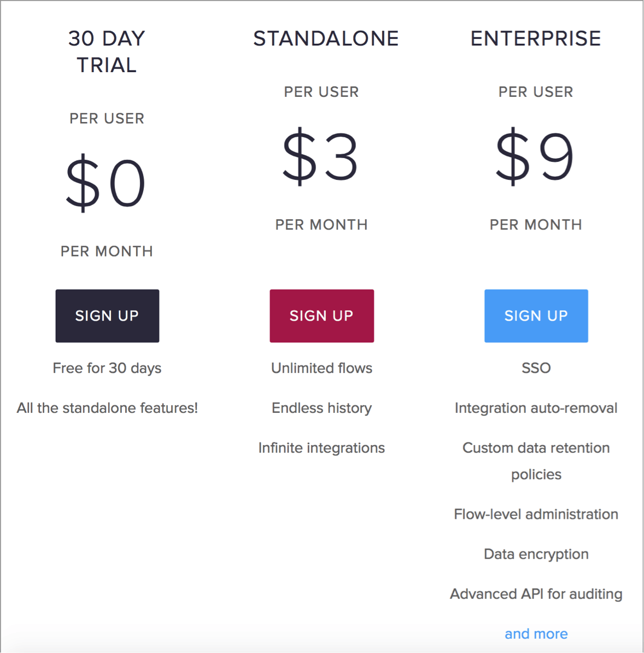Viewport: 644px width, 653px height.
Task: Select the Standalone plan heading
Action: coord(326,38)
